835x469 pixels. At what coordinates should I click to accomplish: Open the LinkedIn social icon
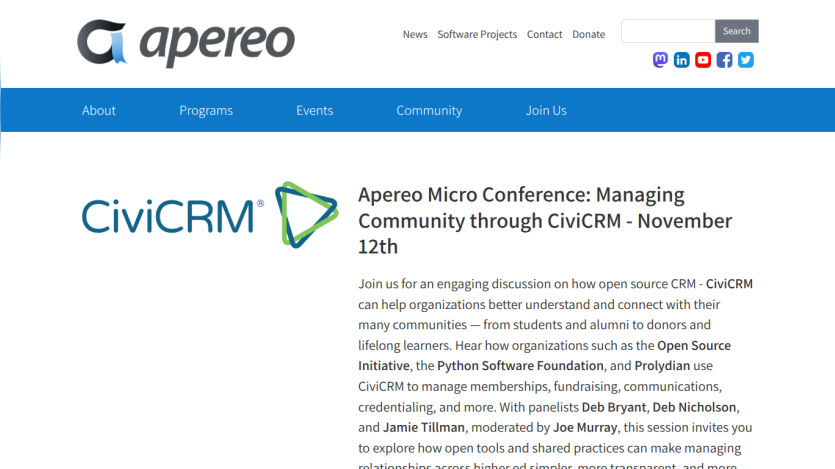click(x=681, y=60)
